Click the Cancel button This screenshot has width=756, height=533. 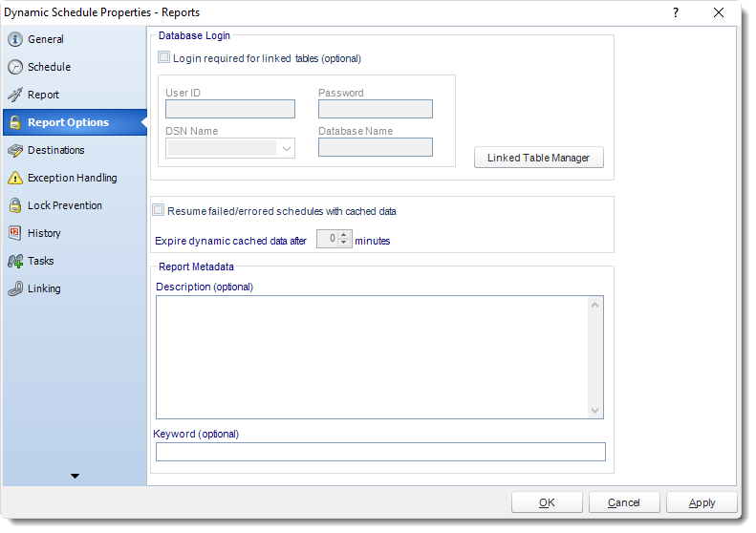click(624, 502)
